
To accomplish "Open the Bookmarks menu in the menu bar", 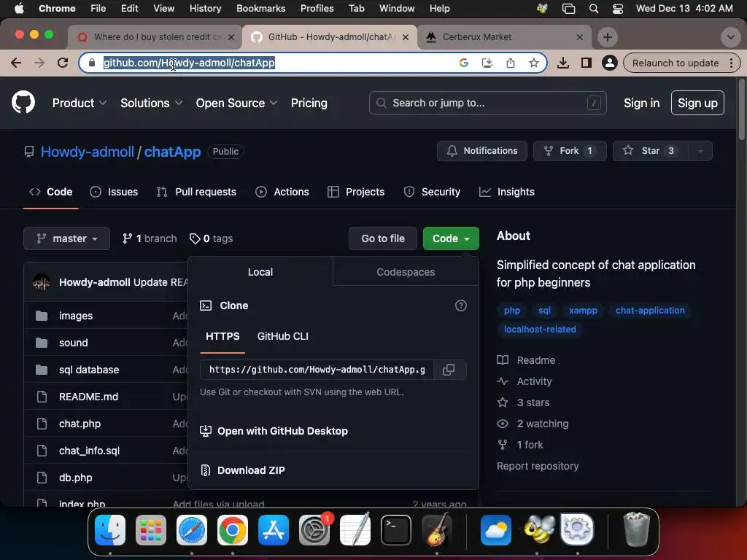I will click(x=260, y=9).
